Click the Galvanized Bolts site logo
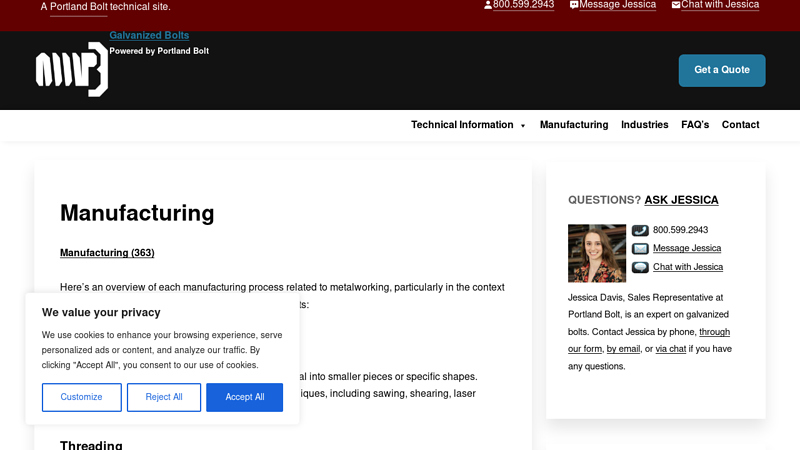800x450 pixels. pyautogui.click(x=71, y=70)
